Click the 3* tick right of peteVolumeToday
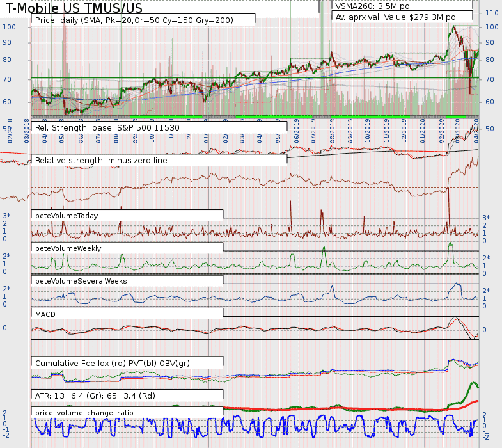502x448 pixels. (486, 218)
